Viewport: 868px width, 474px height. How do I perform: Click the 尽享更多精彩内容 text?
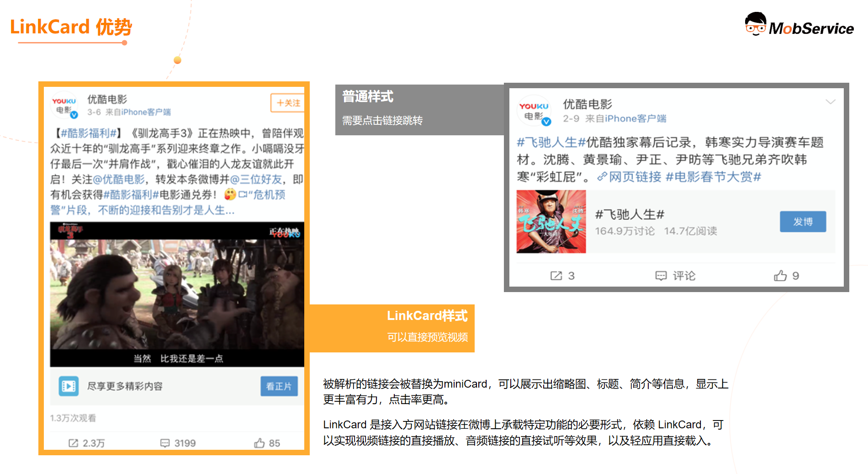point(125,386)
